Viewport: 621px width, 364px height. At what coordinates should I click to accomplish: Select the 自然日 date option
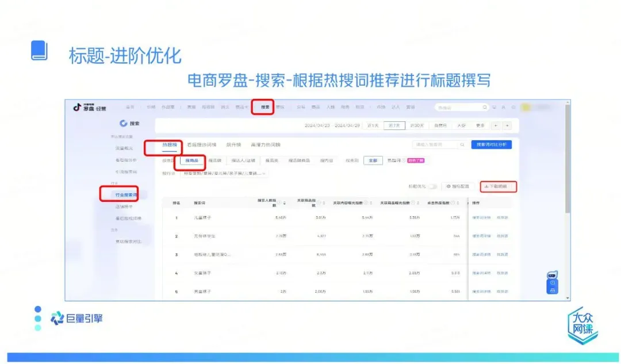click(440, 125)
